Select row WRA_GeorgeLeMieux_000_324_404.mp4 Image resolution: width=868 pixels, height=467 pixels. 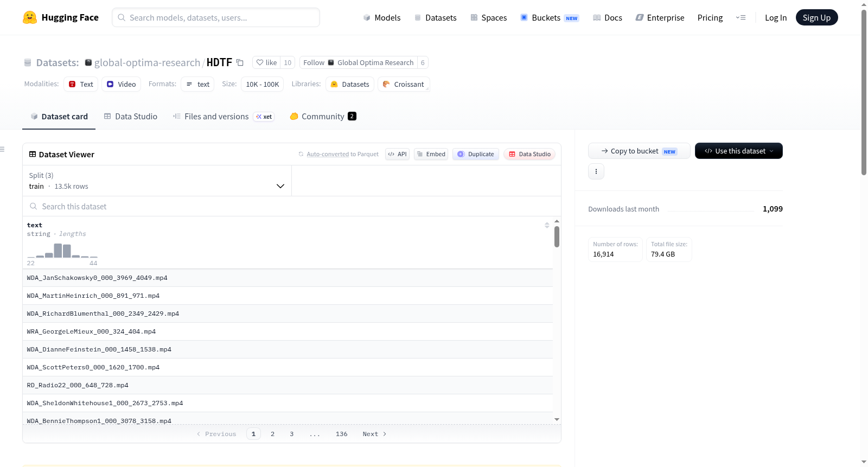[x=288, y=331]
